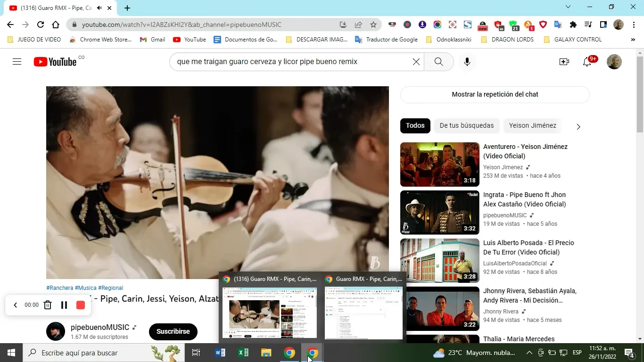
Task: Open the YouTube hamburger guide menu
Action: [17, 62]
